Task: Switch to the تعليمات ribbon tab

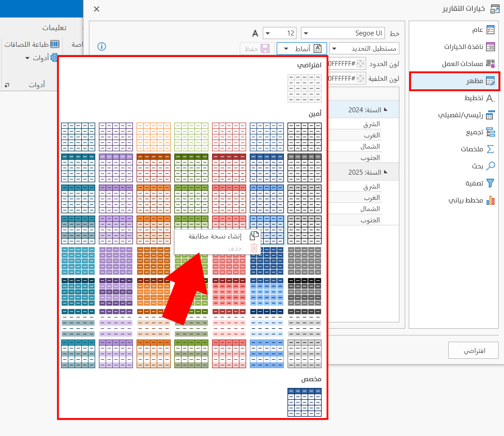Action: [54, 28]
